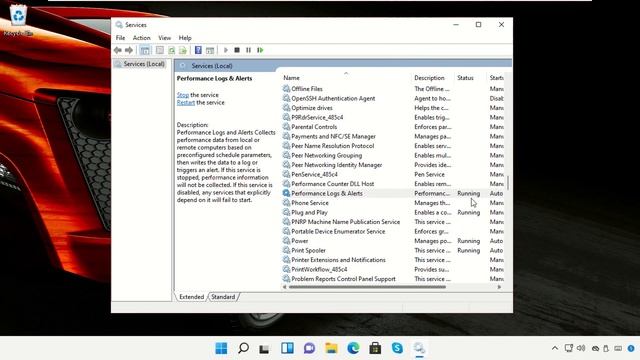Launch Microsoft Edge from the taskbar

coord(353,348)
